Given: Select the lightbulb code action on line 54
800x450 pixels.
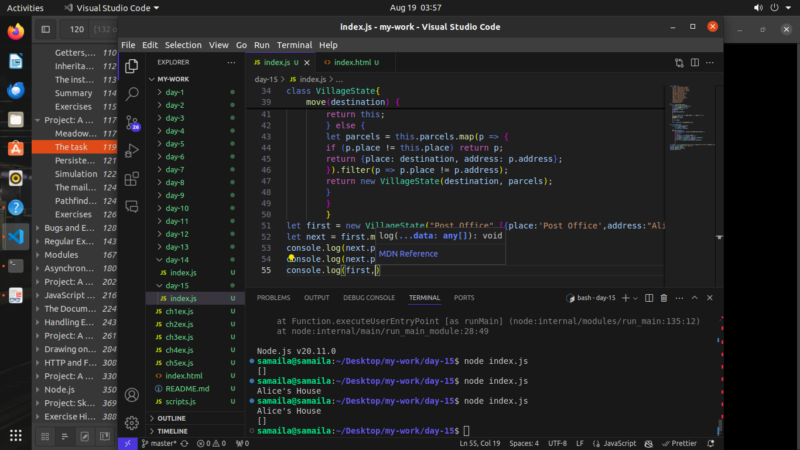Looking at the screenshot, I should coord(291,258).
